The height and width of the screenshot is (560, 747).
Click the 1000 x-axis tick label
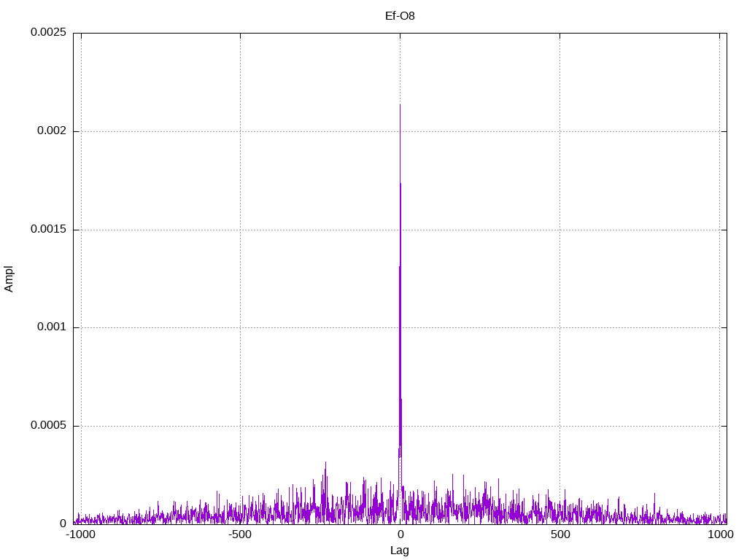(x=720, y=534)
